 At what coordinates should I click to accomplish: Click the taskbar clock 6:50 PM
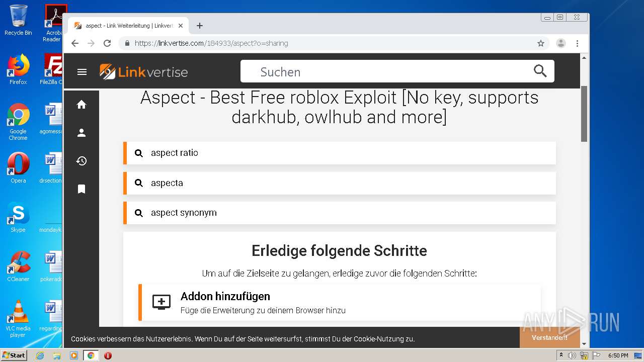coord(618,355)
